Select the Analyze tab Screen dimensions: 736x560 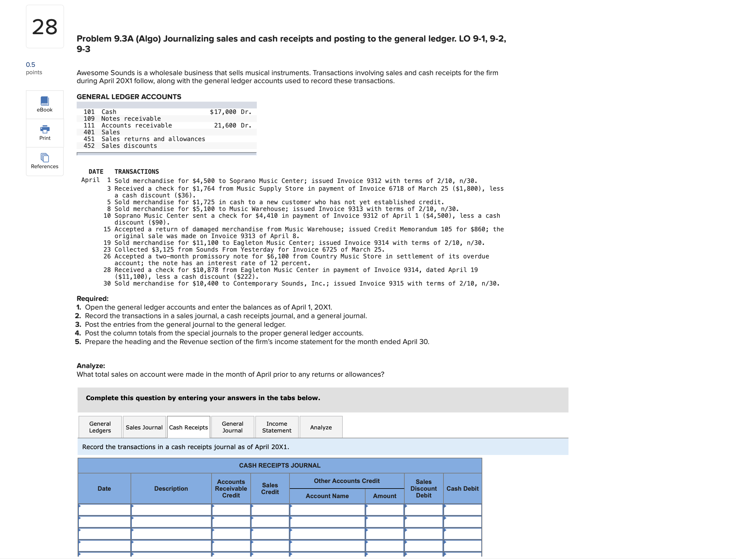coord(321,427)
